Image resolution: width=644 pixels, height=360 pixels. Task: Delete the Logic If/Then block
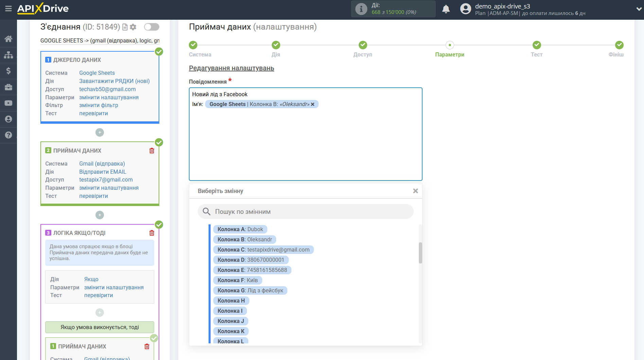[x=152, y=233]
